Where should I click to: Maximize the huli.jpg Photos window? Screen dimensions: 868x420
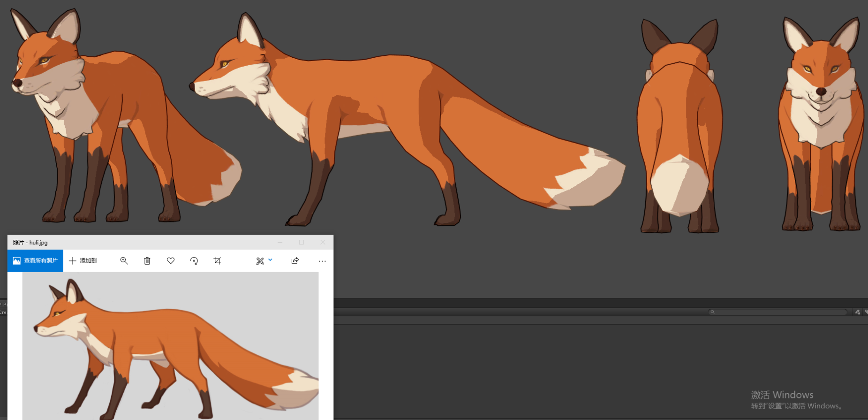[302, 242]
